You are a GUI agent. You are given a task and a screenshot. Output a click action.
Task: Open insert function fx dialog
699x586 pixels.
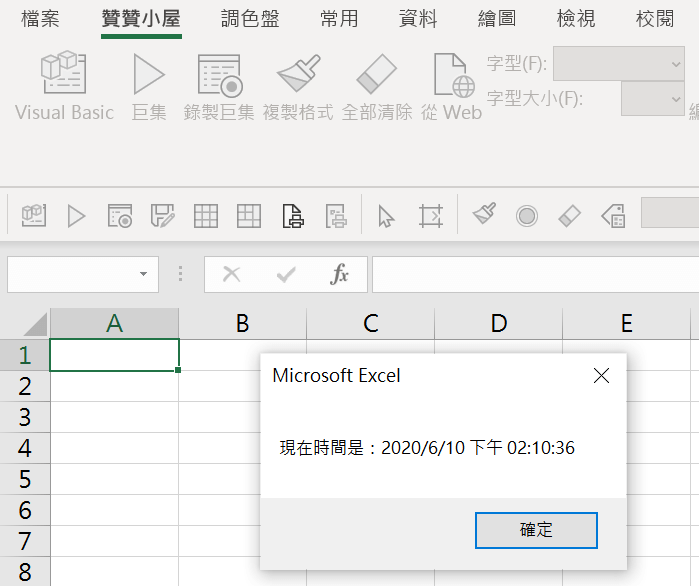[x=339, y=275]
